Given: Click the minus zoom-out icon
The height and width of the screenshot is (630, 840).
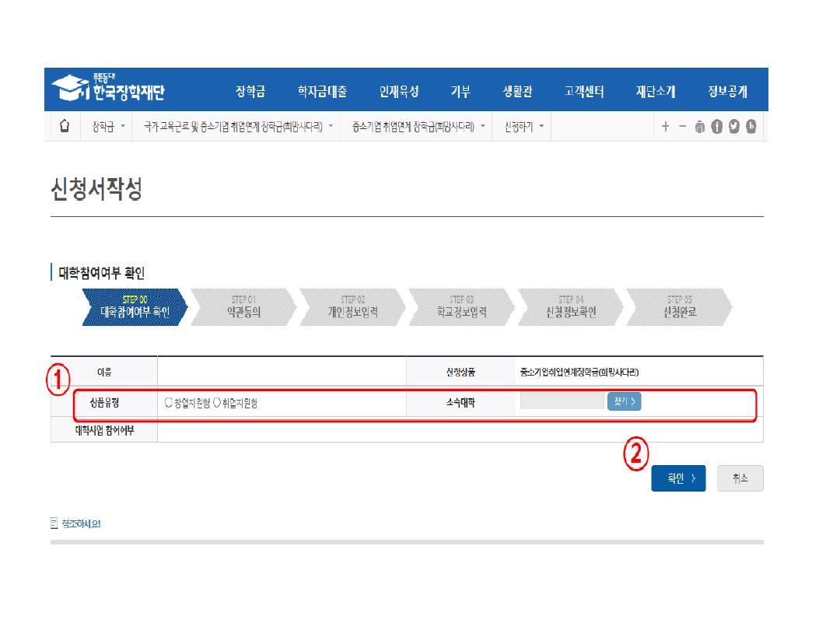Looking at the screenshot, I should (x=682, y=127).
